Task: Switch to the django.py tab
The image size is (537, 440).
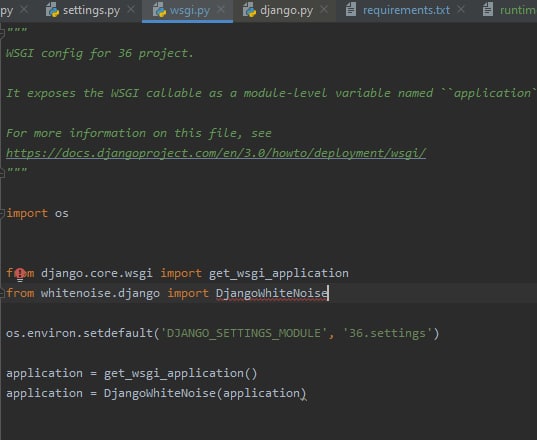Action: pyautogui.click(x=286, y=11)
